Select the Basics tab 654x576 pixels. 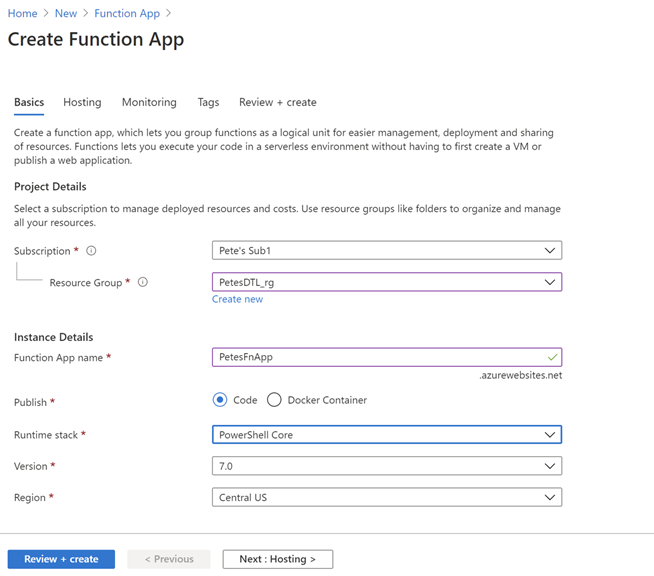click(29, 102)
